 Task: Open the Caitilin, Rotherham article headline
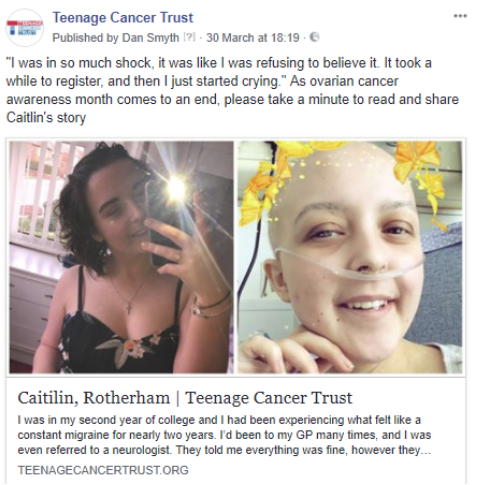point(185,398)
